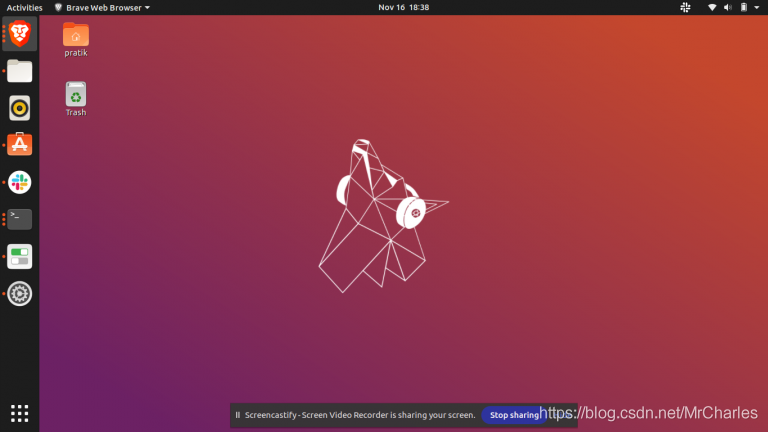Show all applications grid
The height and width of the screenshot is (432, 768).
20,413
